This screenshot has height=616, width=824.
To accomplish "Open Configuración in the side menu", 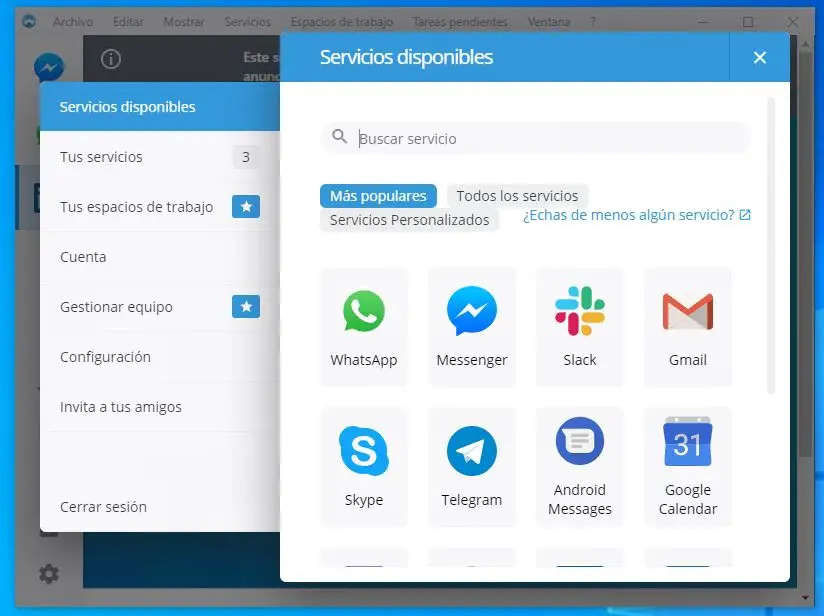I will (160, 356).
